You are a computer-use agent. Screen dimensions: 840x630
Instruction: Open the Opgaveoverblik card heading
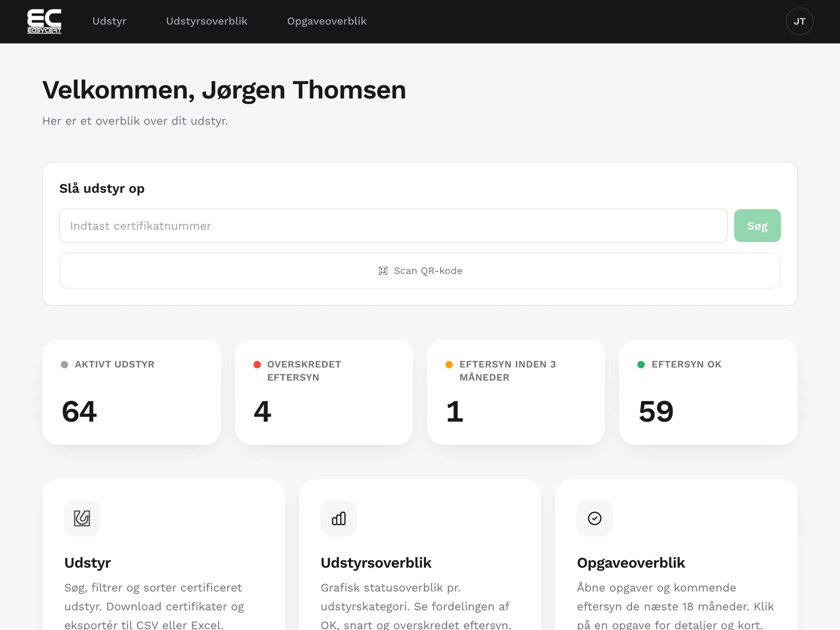pyautogui.click(x=631, y=563)
